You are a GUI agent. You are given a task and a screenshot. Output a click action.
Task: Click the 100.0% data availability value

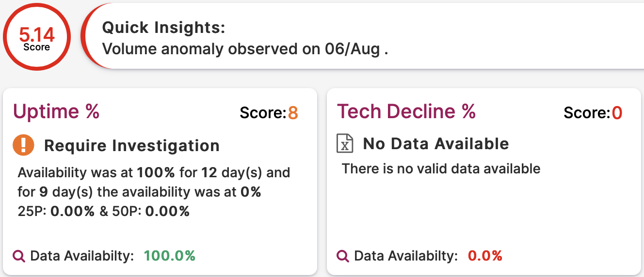click(170, 256)
